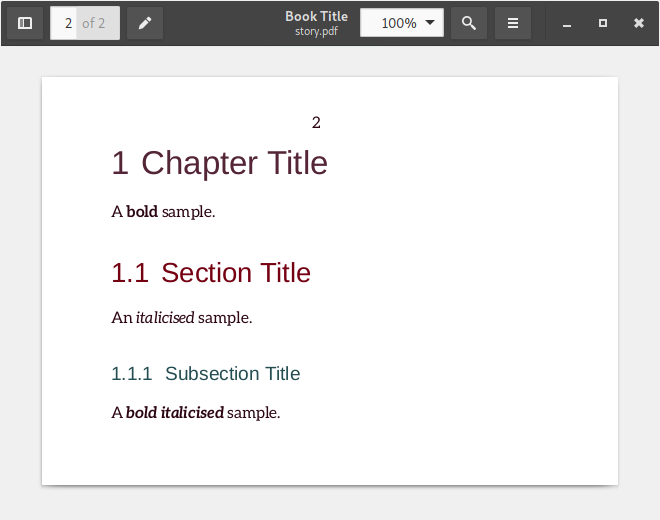Click the "A bold italicised sample." line
The height and width of the screenshot is (520, 660).
pyautogui.click(x=195, y=413)
